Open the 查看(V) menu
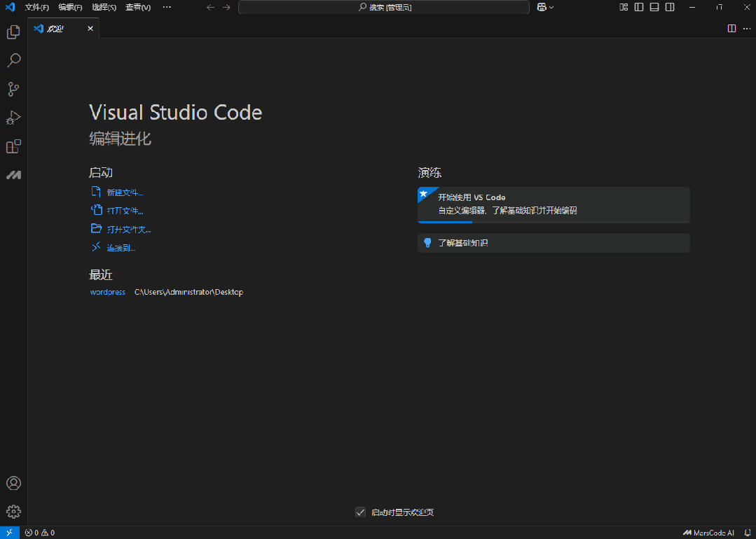The width and height of the screenshot is (756, 539). (138, 7)
